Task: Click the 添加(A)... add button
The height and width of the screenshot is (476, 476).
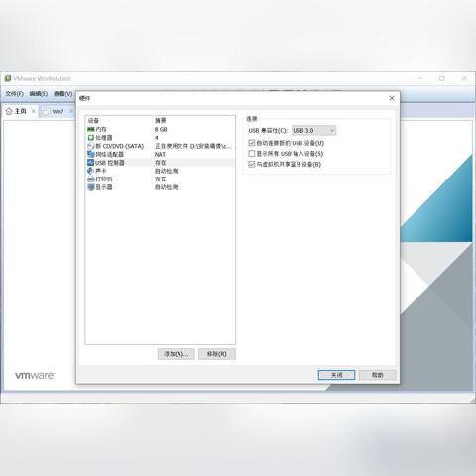Action: click(x=177, y=354)
